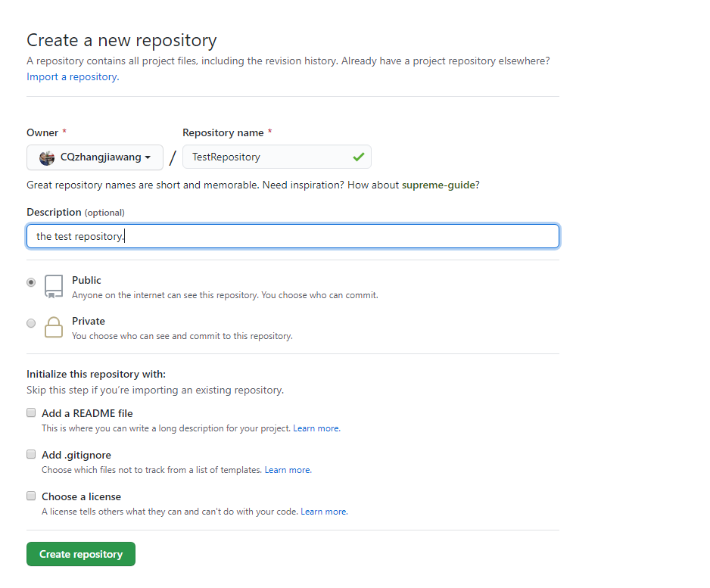Open Learn more link for license
Screen dimensions: 710x588
324,512
